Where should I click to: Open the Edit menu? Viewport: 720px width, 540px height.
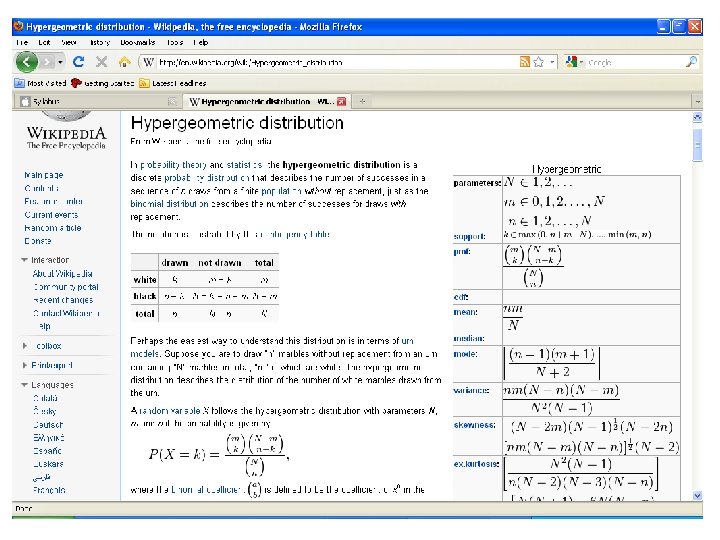(44, 42)
